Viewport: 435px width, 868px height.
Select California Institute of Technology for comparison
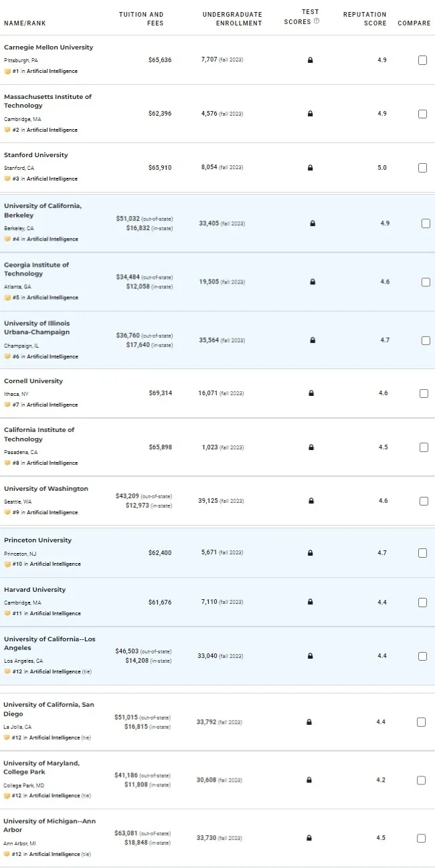pyautogui.click(x=424, y=447)
